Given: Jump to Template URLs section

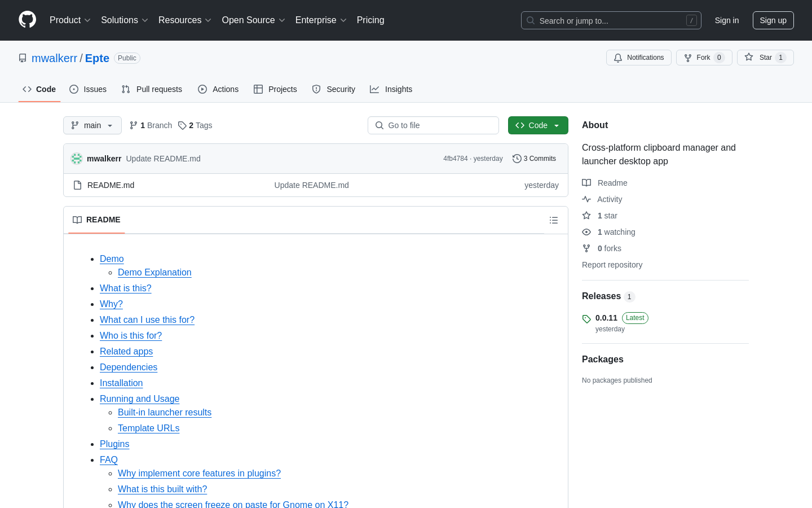Looking at the screenshot, I should tap(148, 428).
